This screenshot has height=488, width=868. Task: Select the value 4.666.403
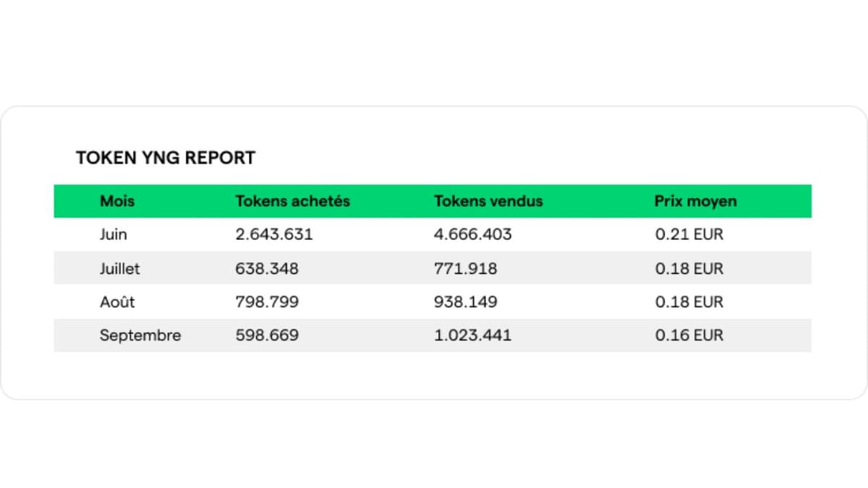pyautogui.click(x=473, y=234)
